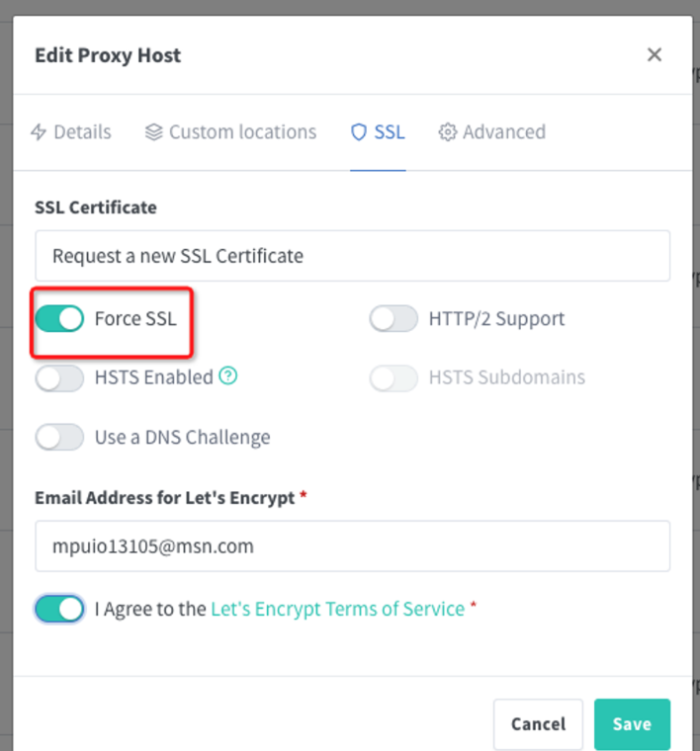Close the Edit Proxy Host dialog

(654, 55)
